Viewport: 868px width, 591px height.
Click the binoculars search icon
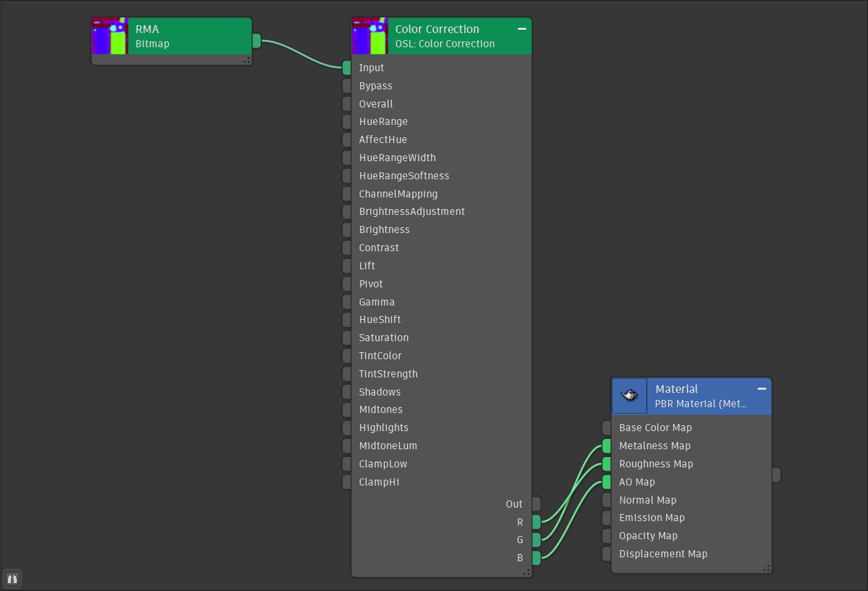12,579
